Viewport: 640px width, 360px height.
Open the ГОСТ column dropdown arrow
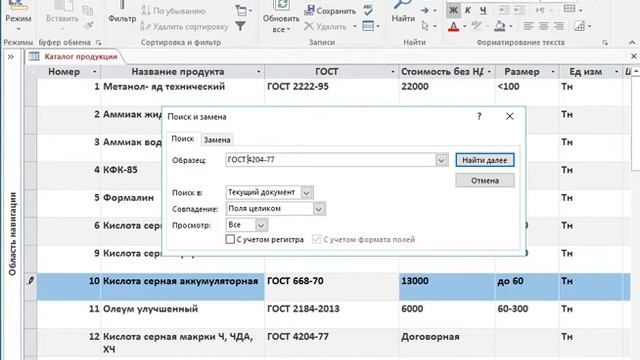393,72
